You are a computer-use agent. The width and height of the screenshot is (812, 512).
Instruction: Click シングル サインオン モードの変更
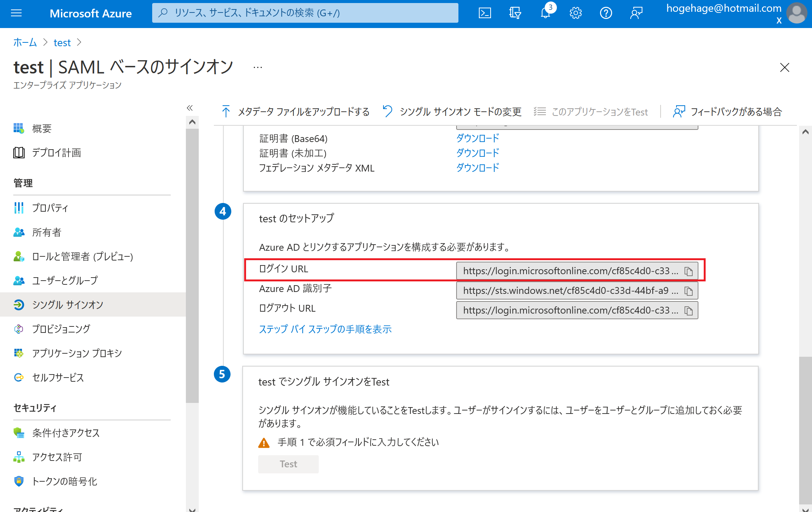coord(461,112)
